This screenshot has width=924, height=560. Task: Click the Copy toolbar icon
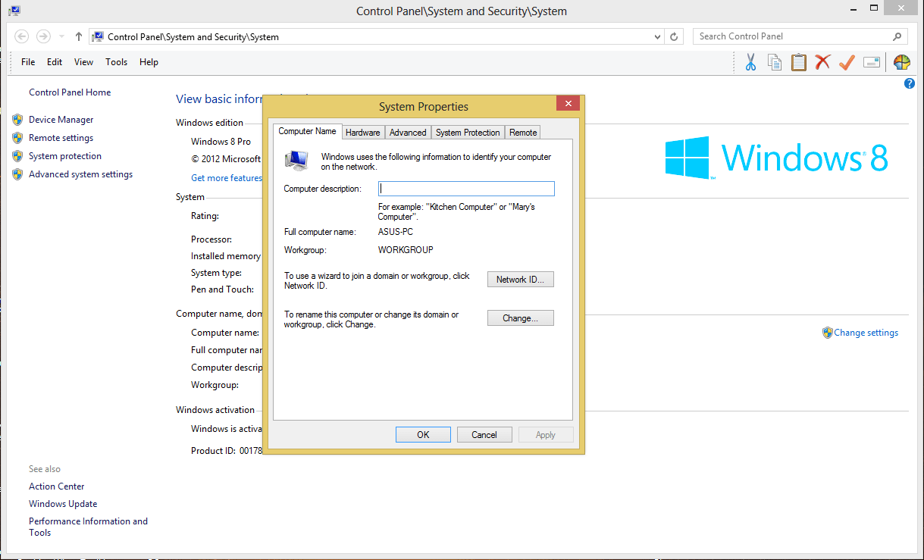774,62
